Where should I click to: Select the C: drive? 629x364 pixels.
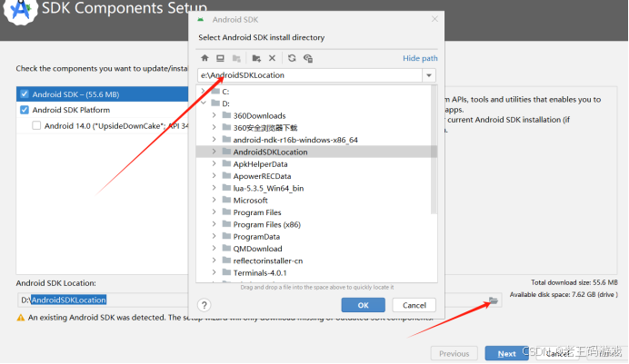tap(225, 92)
